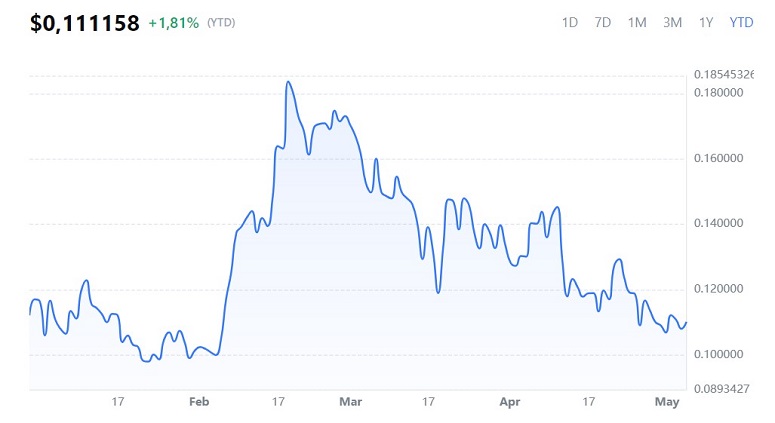
Task: Show the 1M price history
Action: (x=637, y=22)
